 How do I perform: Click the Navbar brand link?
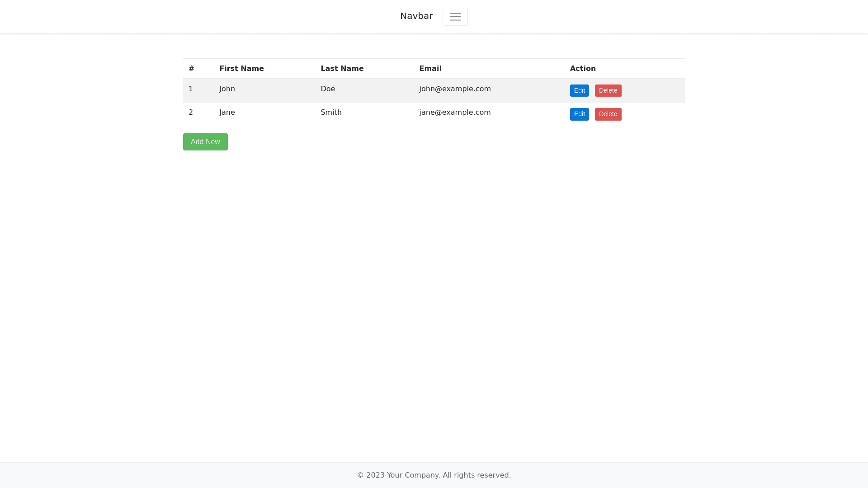416,16
